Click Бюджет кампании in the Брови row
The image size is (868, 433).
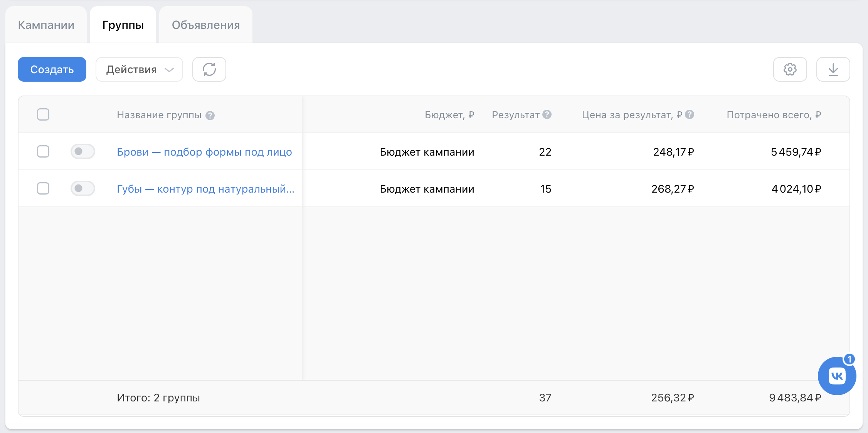click(x=427, y=152)
